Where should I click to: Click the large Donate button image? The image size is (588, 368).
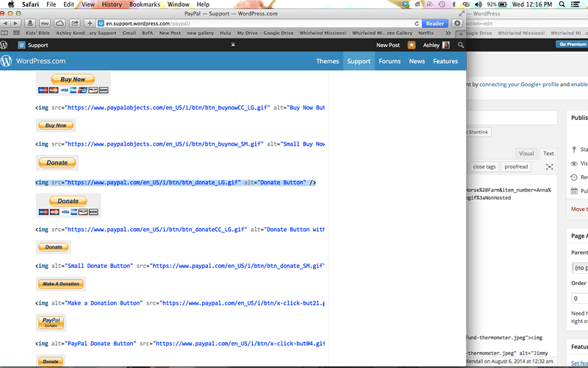pos(57,163)
